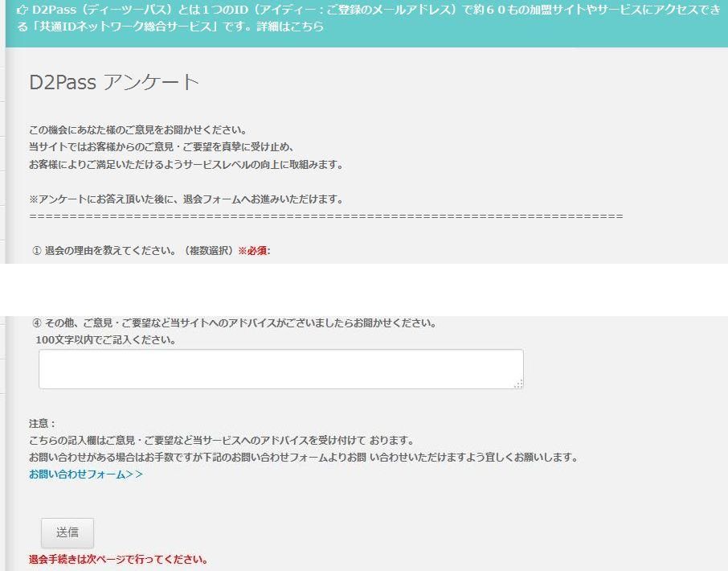The width and height of the screenshot is (728, 571).
Task: Click the 送信 submit button
Action: (67, 532)
